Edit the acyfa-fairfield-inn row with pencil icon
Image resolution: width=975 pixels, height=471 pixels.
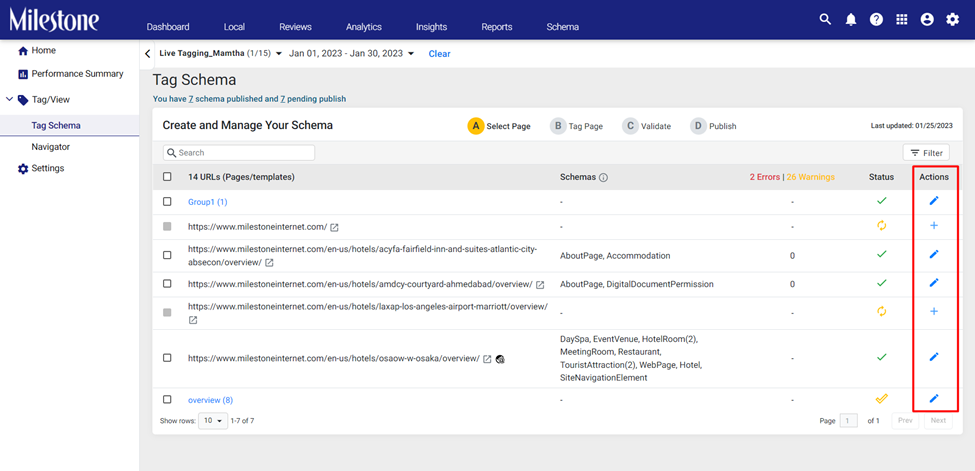tap(933, 254)
